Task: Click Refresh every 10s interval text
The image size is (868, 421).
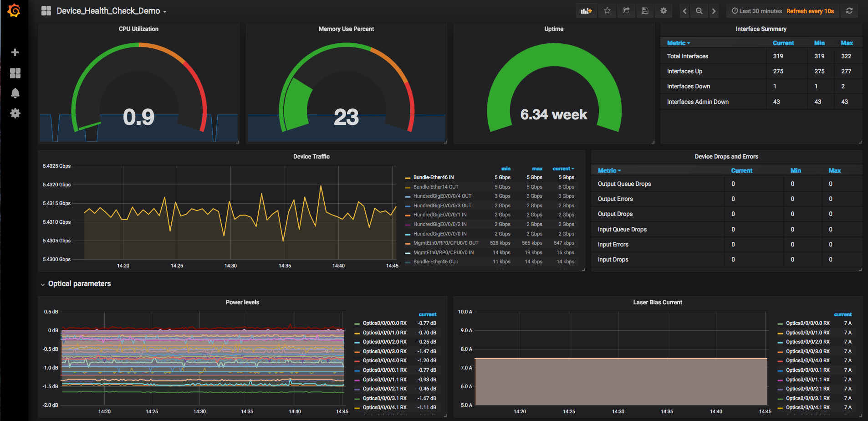Action: point(810,11)
